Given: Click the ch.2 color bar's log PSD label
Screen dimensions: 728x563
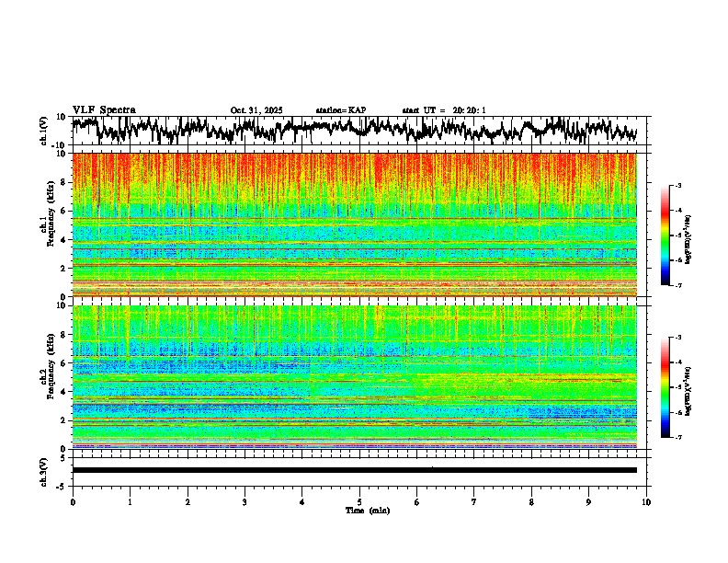Looking at the screenshot, I should 688,391.
